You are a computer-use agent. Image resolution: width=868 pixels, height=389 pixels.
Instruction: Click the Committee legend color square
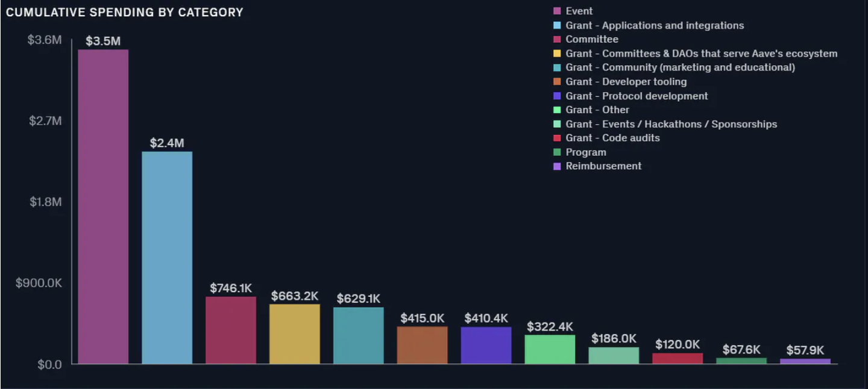[x=557, y=39]
